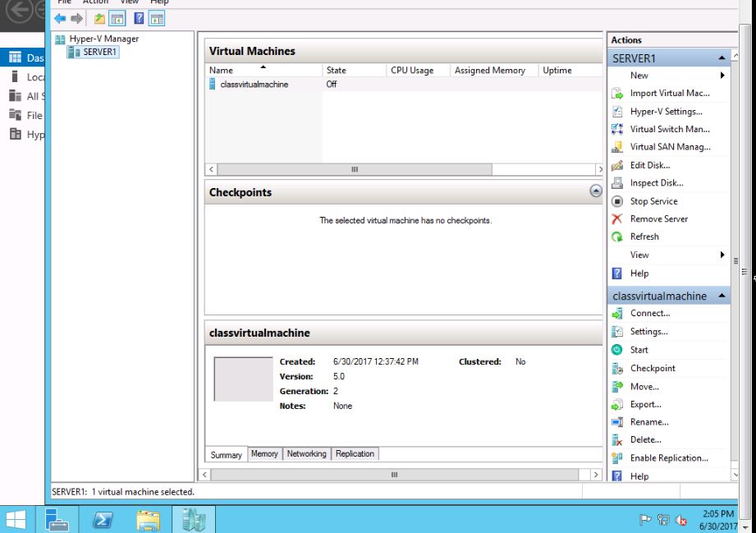Open Import Virtual Machine action
This screenshot has height=533, width=756.
[x=669, y=94]
